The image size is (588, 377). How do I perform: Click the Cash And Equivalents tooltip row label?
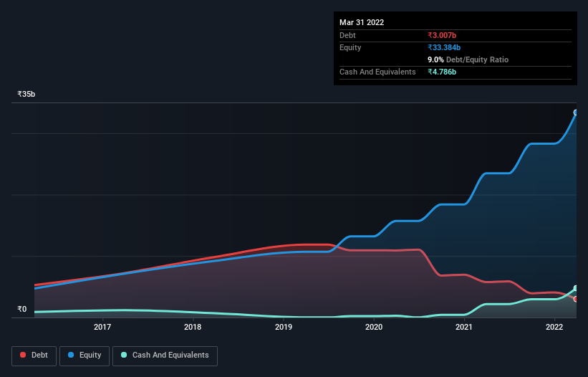pyautogui.click(x=377, y=72)
